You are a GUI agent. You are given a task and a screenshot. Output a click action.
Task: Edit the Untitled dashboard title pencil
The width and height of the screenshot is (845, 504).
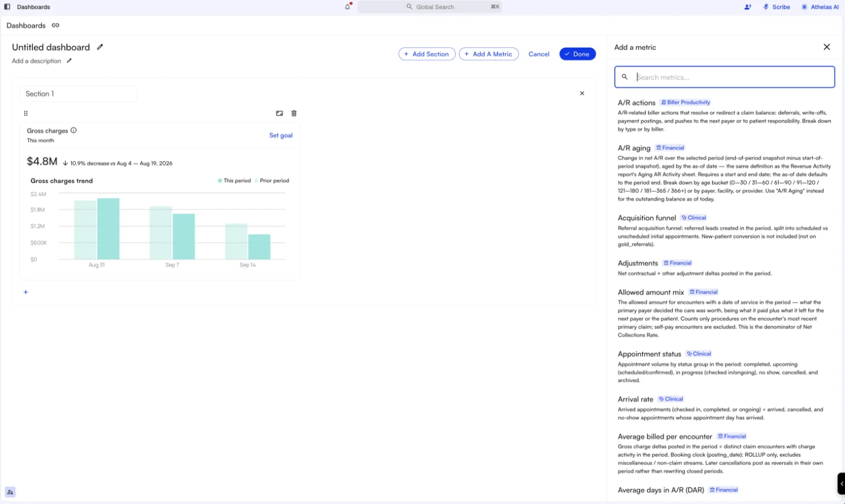(100, 47)
